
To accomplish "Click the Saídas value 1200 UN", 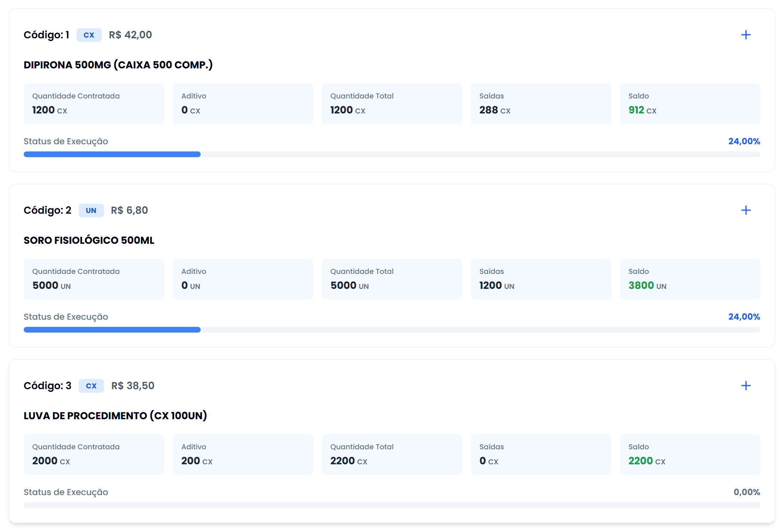I will point(497,285).
